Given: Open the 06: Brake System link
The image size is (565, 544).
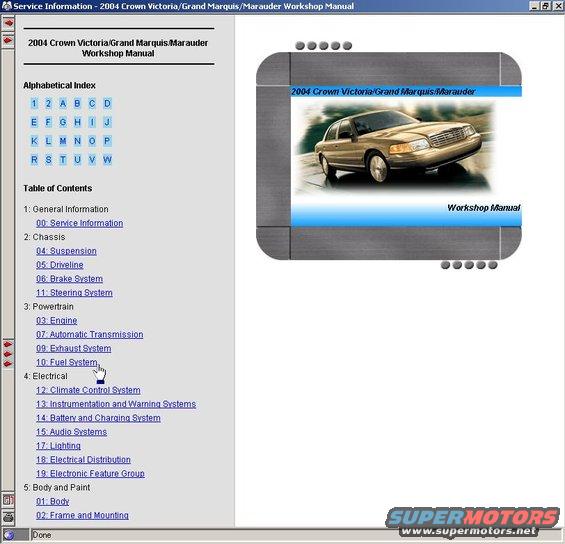Looking at the screenshot, I should [x=70, y=279].
